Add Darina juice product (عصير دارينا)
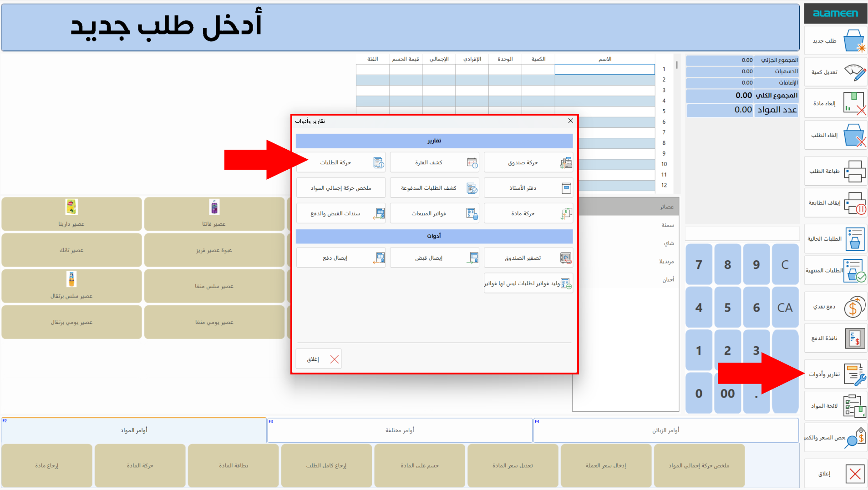 71,214
